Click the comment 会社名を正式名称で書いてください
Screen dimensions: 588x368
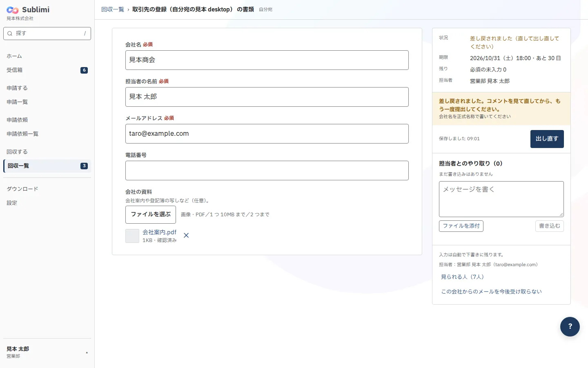475,117
